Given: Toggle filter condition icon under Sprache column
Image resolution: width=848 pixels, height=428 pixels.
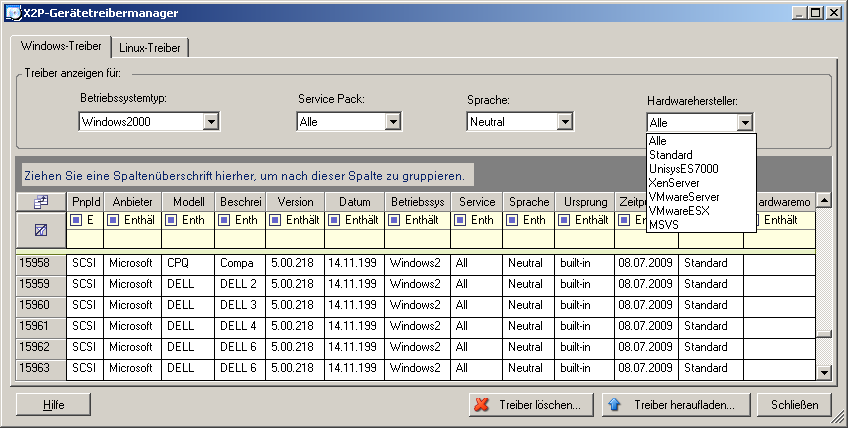Looking at the screenshot, I should 512,220.
